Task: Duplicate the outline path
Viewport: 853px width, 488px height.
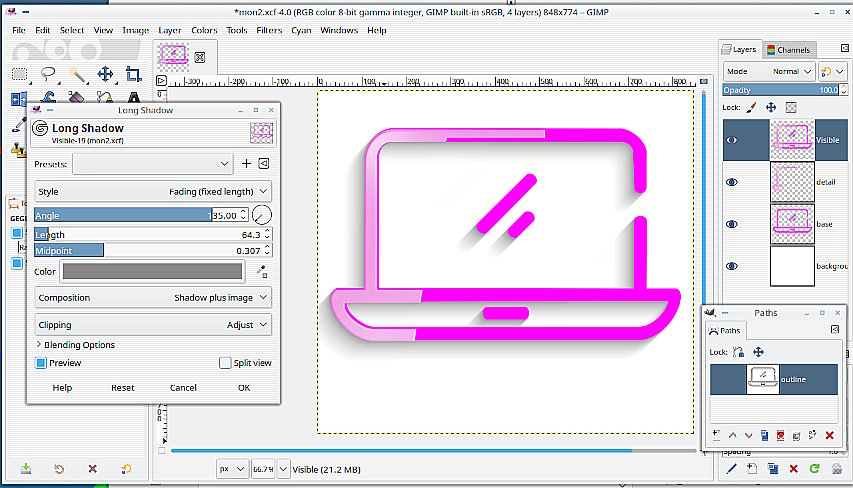Action: (x=764, y=435)
